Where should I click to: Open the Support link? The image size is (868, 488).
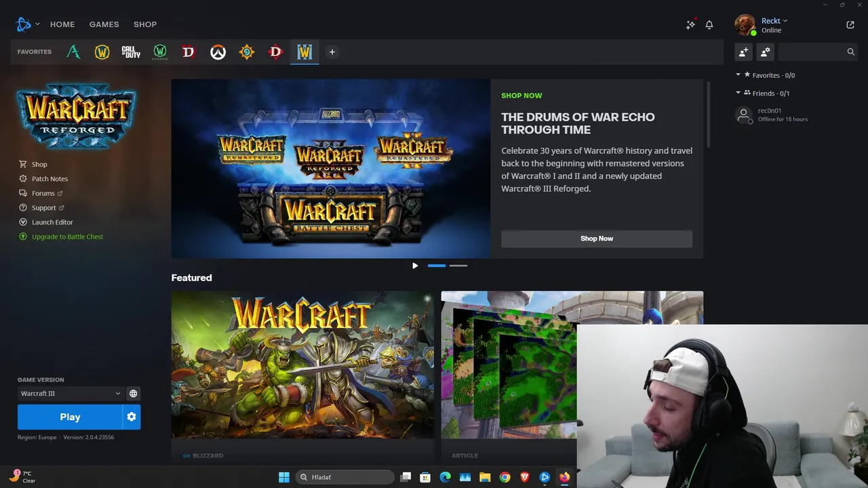(41, 207)
